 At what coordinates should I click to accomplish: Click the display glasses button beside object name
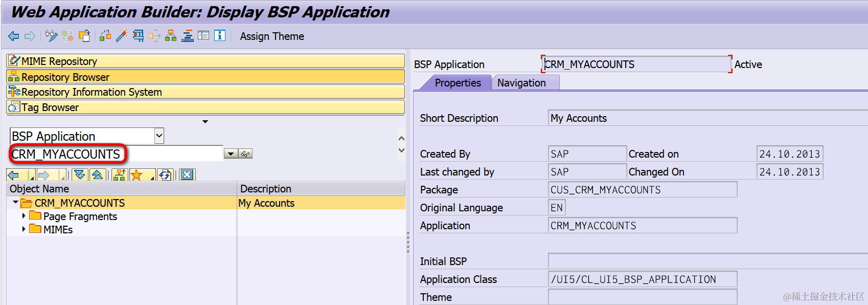[x=246, y=154]
